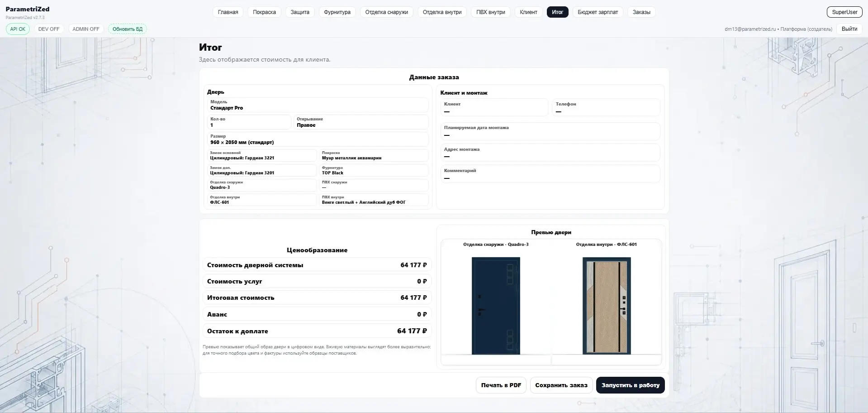Click the Телефон field
The image size is (868, 413).
606,108
